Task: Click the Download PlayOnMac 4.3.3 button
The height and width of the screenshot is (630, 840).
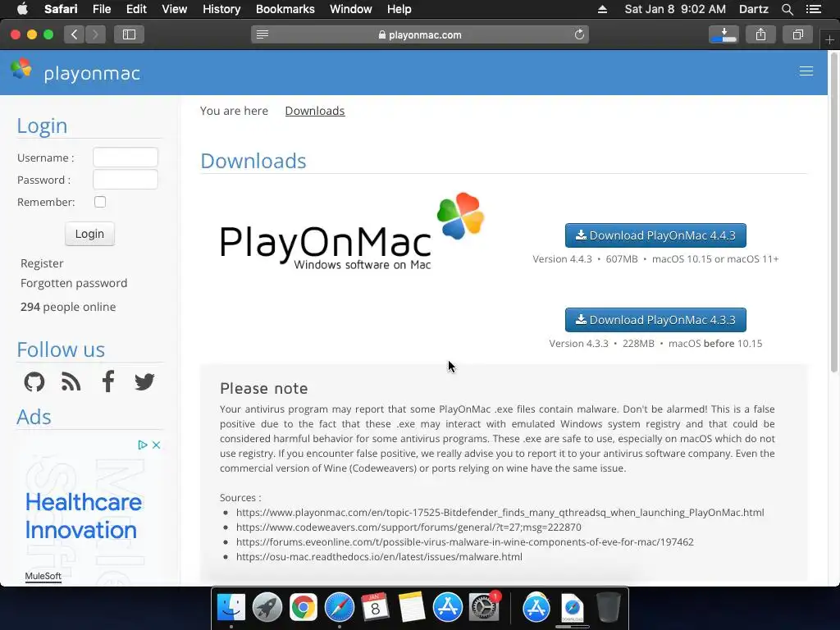Action: coord(655,320)
